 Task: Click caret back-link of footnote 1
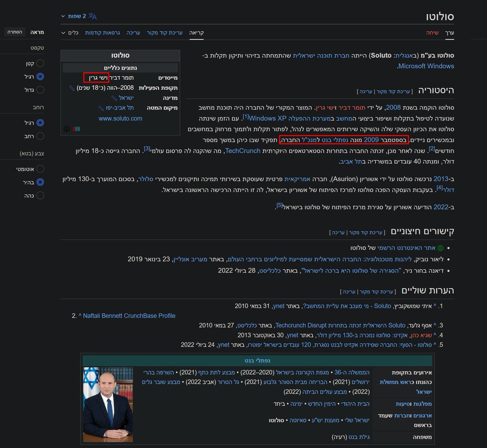pyautogui.click(x=435, y=306)
